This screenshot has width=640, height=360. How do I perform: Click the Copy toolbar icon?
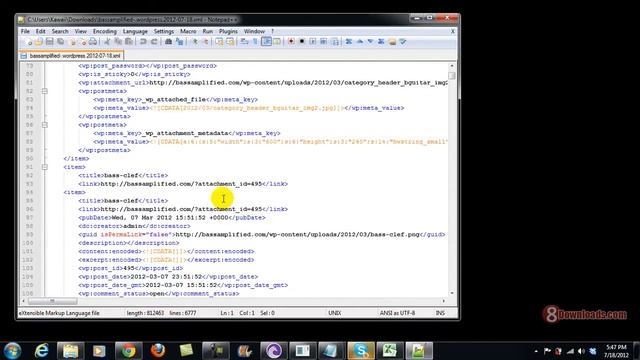coord(118,42)
